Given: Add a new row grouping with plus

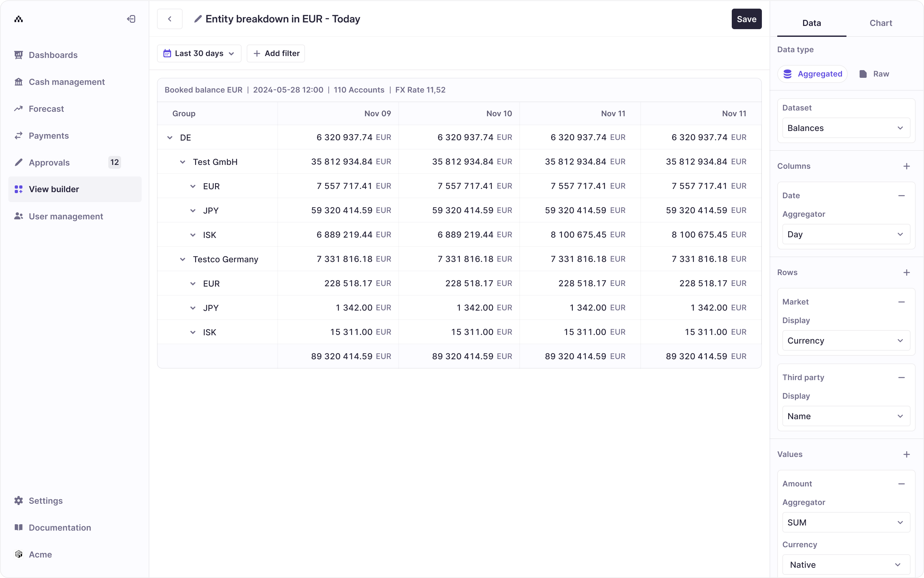Looking at the screenshot, I should coord(906,273).
